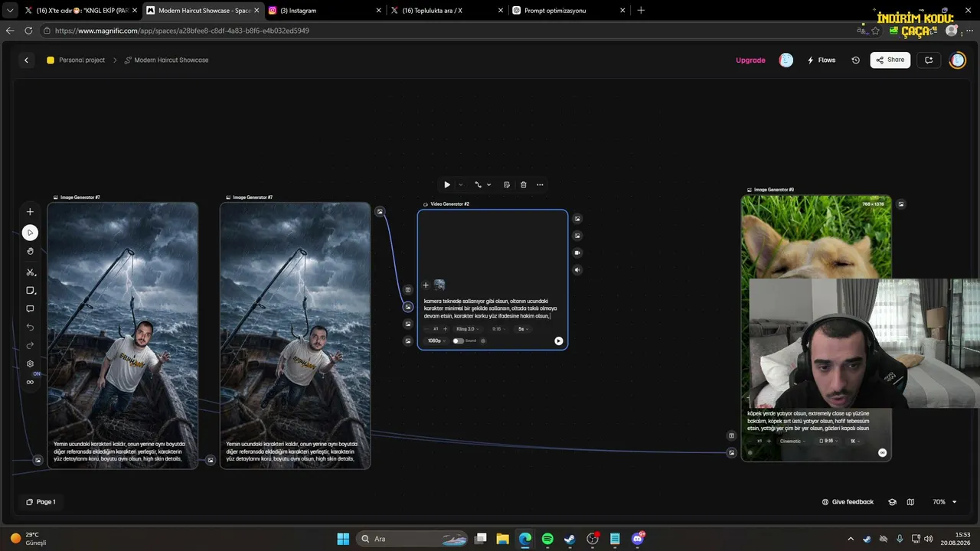Open version history clock icon
Image resolution: width=980 pixels, height=551 pixels.
point(856,60)
